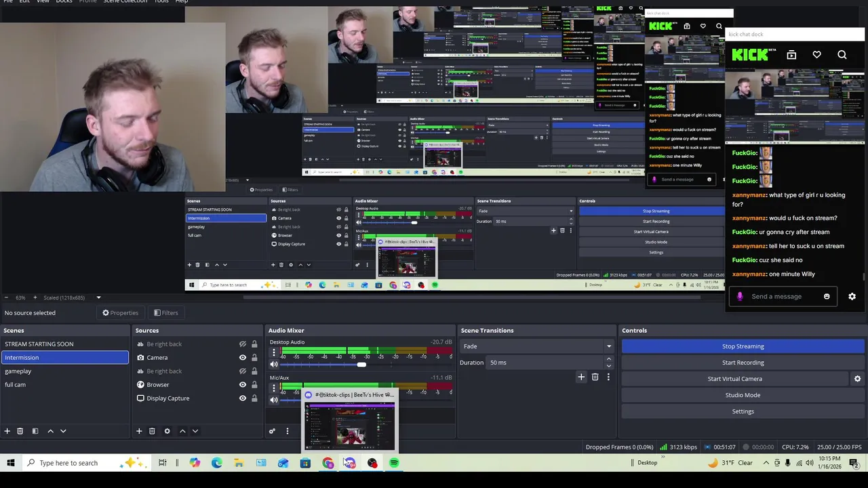Viewport: 868px width, 488px height.
Task: Open Desktop Audio three-dot options menu
Action: click(274, 353)
